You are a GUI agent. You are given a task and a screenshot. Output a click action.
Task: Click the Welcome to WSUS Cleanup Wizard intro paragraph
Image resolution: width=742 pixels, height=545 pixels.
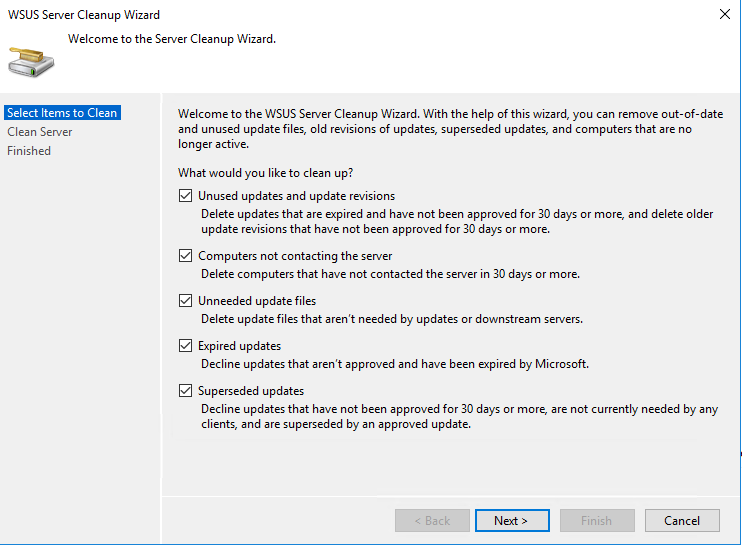[450, 129]
